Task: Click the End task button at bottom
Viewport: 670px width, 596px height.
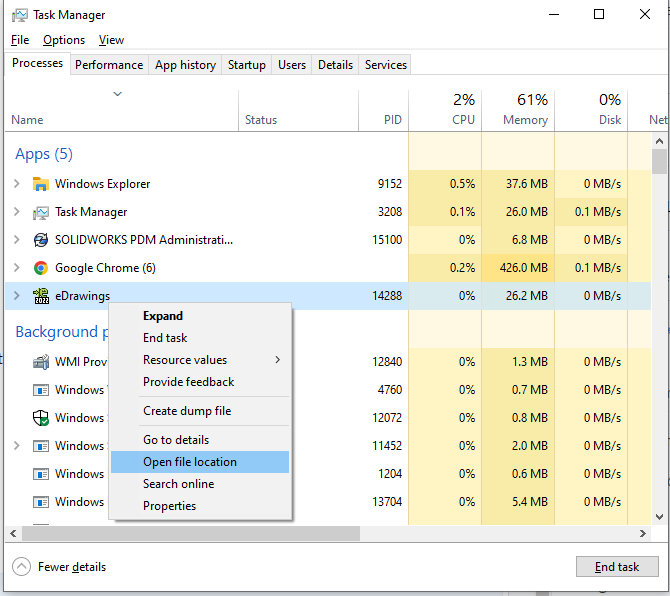Action: 617,567
